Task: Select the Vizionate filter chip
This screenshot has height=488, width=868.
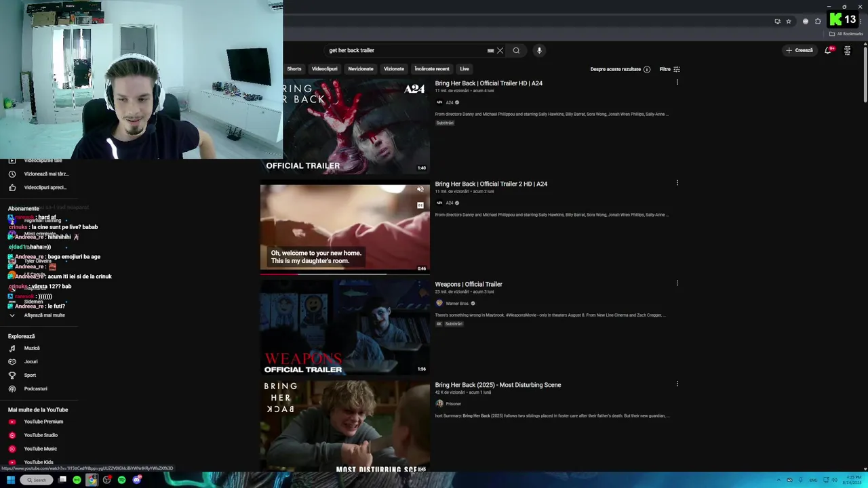Action: pos(394,68)
